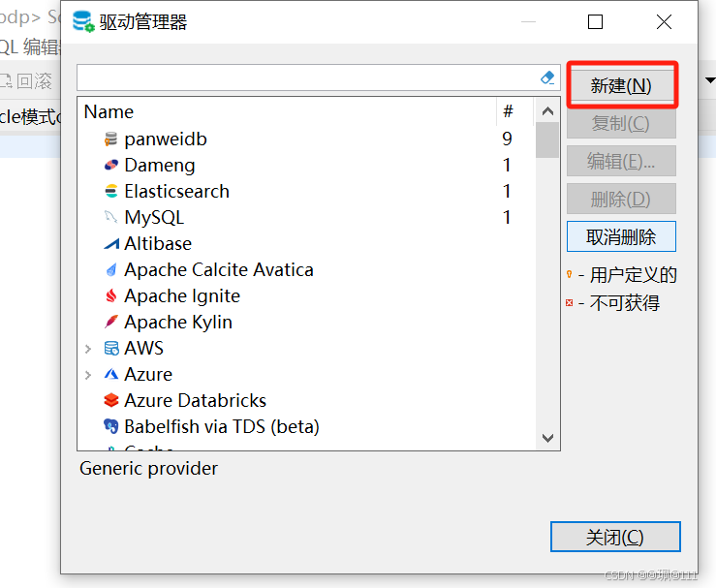Click the driver list scrollbar thumb
The image size is (716, 588).
pyautogui.click(x=547, y=140)
